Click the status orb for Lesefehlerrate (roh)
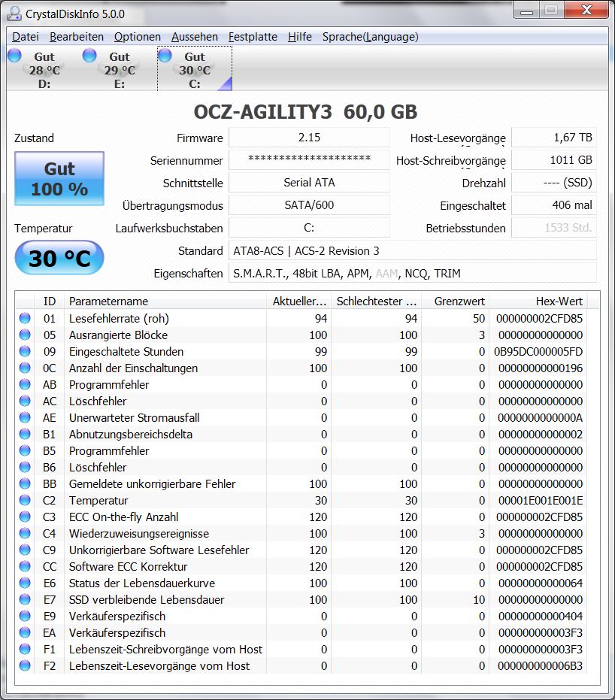Screen dimensions: 615x700 pos(25,318)
